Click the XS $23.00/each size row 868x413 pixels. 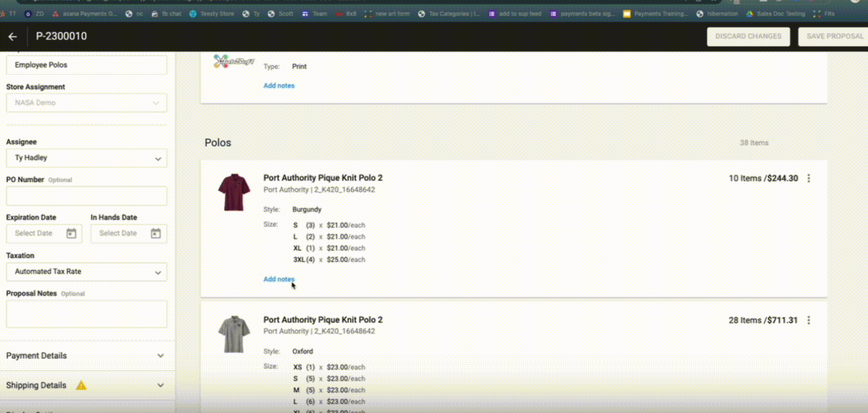click(329, 367)
